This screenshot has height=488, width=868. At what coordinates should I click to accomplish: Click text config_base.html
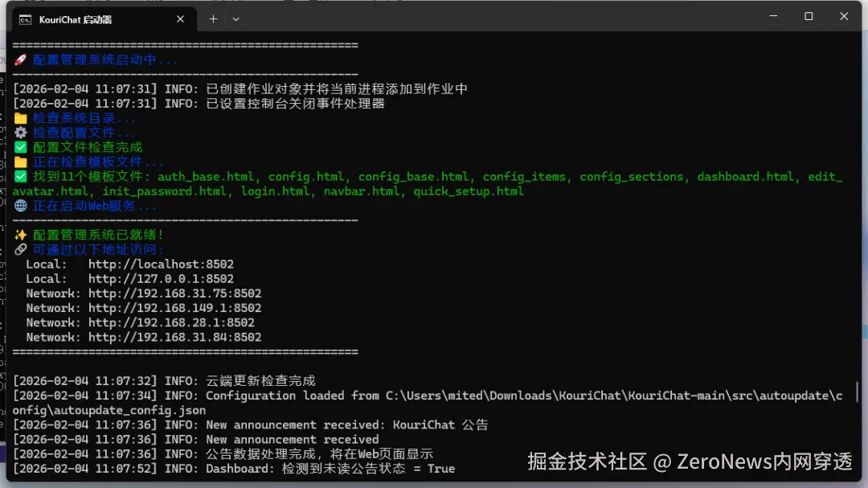coord(414,177)
